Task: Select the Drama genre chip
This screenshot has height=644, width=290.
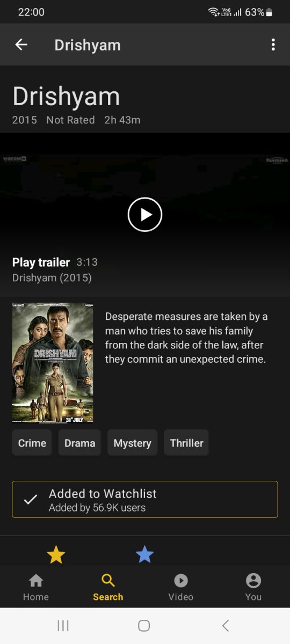Action: pos(80,443)
